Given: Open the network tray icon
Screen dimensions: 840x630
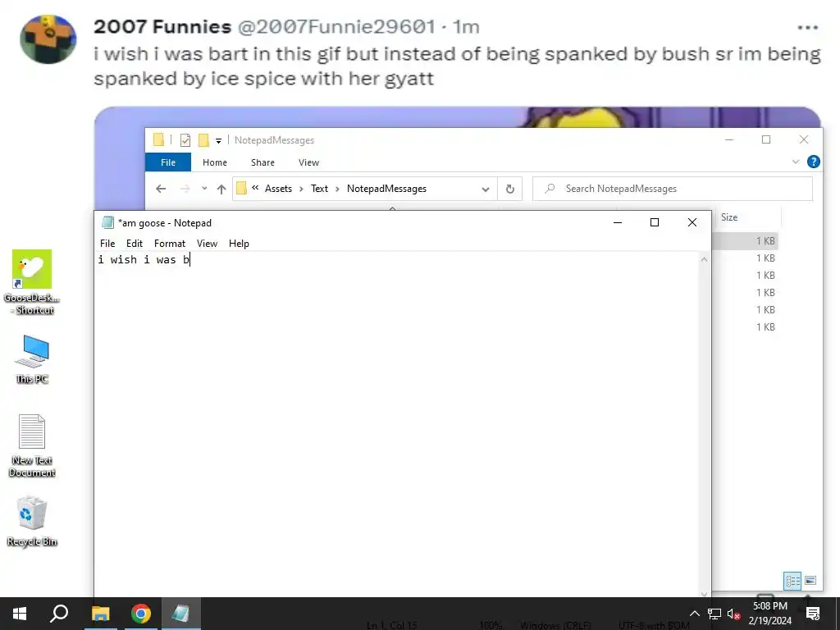Looking at the screenshot, I should 714,614.
